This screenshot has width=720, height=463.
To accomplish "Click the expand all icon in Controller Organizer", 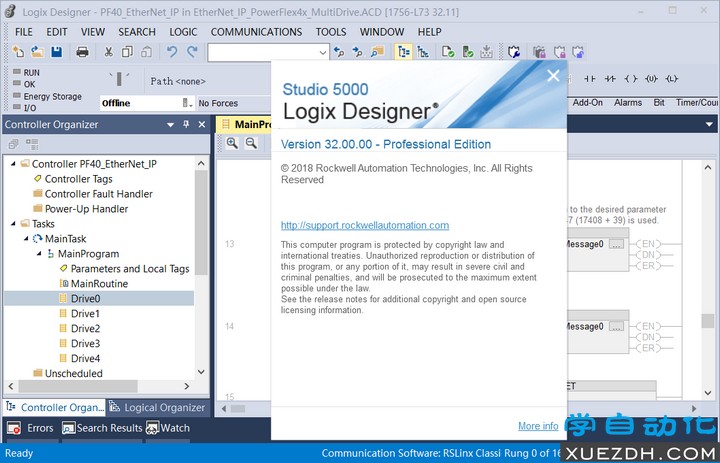I will (13, 144).
